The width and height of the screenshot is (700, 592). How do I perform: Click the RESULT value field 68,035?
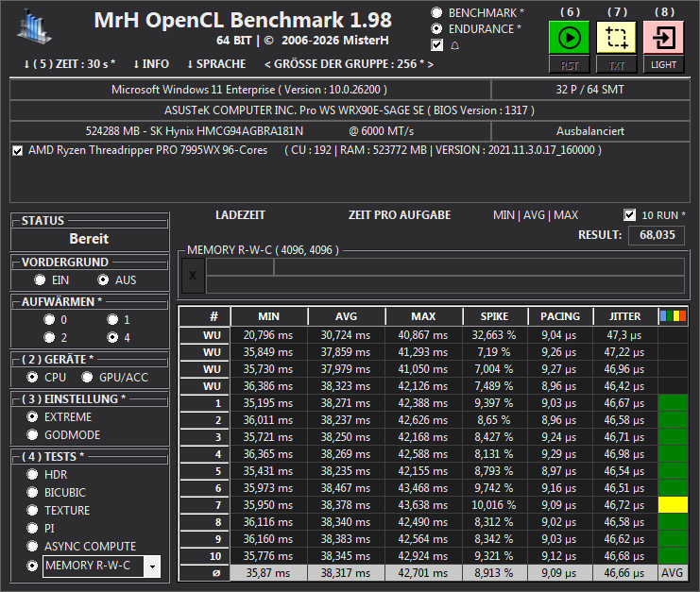[x=657, y=235]
